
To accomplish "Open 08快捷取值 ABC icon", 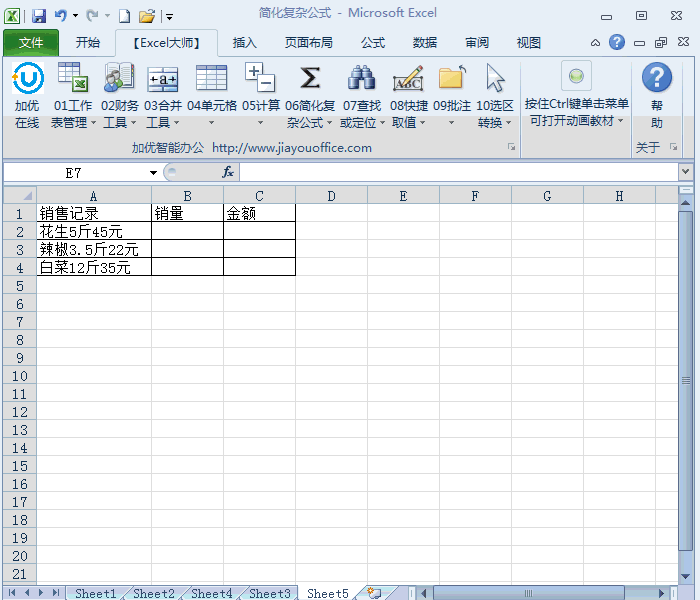I will [408, 78].
